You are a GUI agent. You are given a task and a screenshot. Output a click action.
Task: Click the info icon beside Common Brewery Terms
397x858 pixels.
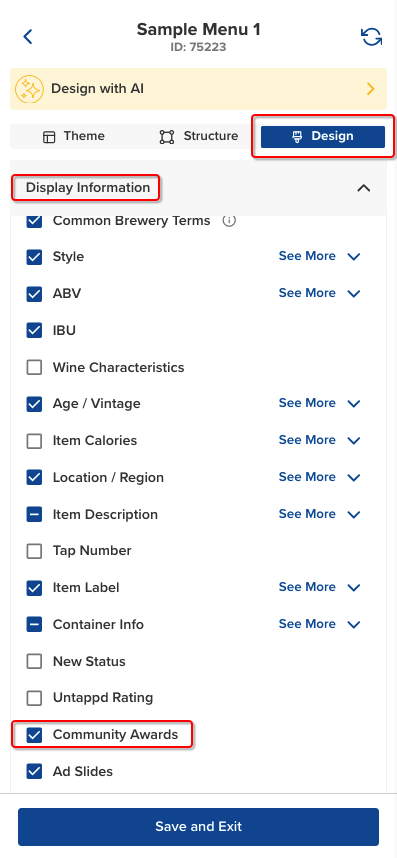point(230,221)
